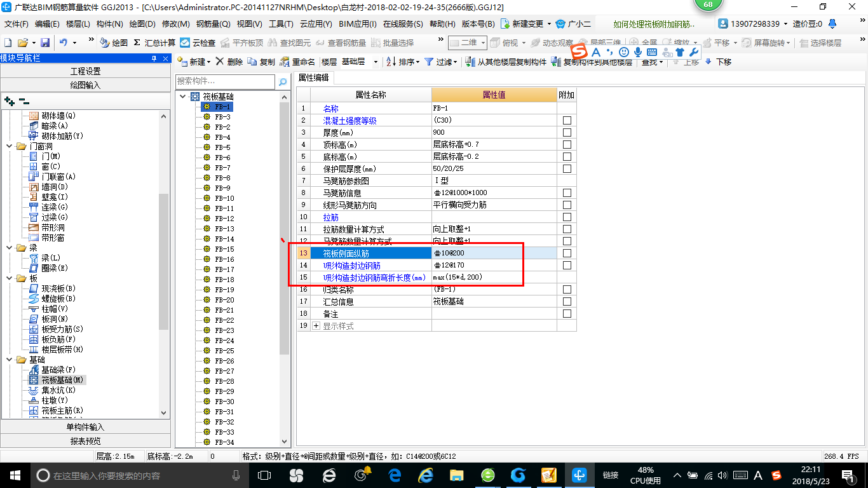Open the 新建 dropdown arrow
This screenshot has width=868, height=488.
click(210, 62)
